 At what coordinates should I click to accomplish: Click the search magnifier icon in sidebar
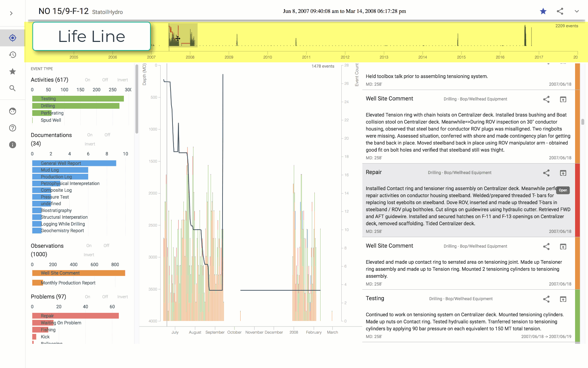(x=13, y=88)
